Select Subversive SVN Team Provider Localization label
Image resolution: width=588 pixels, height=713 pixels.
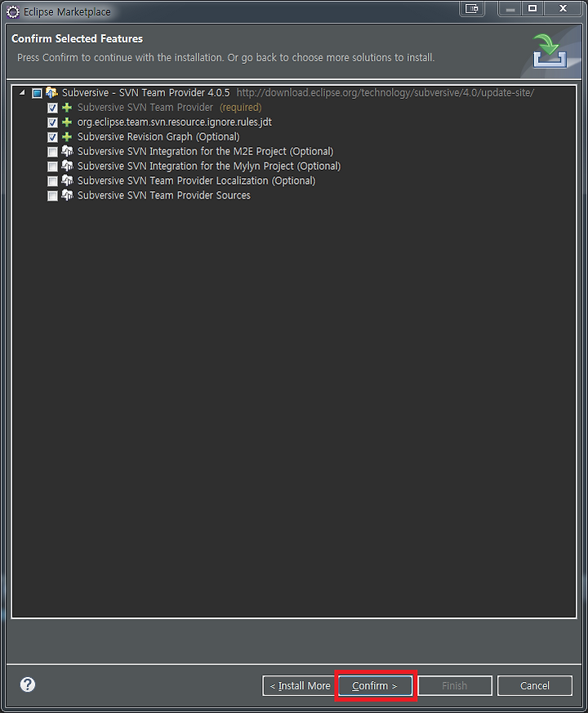pyautogui.click(x=197, y=180)
